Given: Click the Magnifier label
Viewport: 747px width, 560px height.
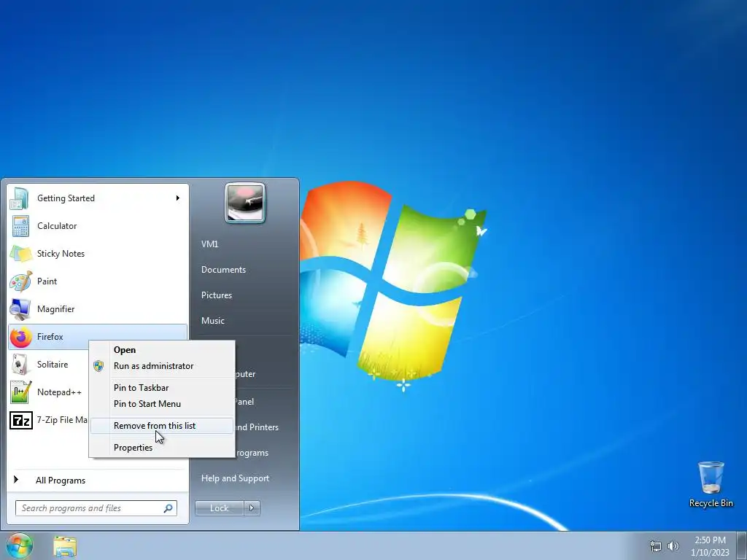Looking at the screenshot, I should (x=55, y=309).
